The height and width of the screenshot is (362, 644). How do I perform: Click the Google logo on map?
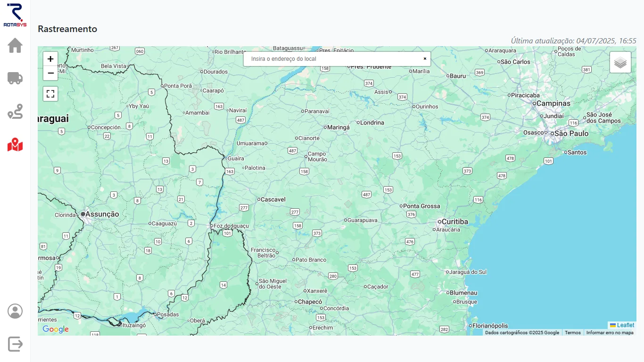(x=56, y=329)
